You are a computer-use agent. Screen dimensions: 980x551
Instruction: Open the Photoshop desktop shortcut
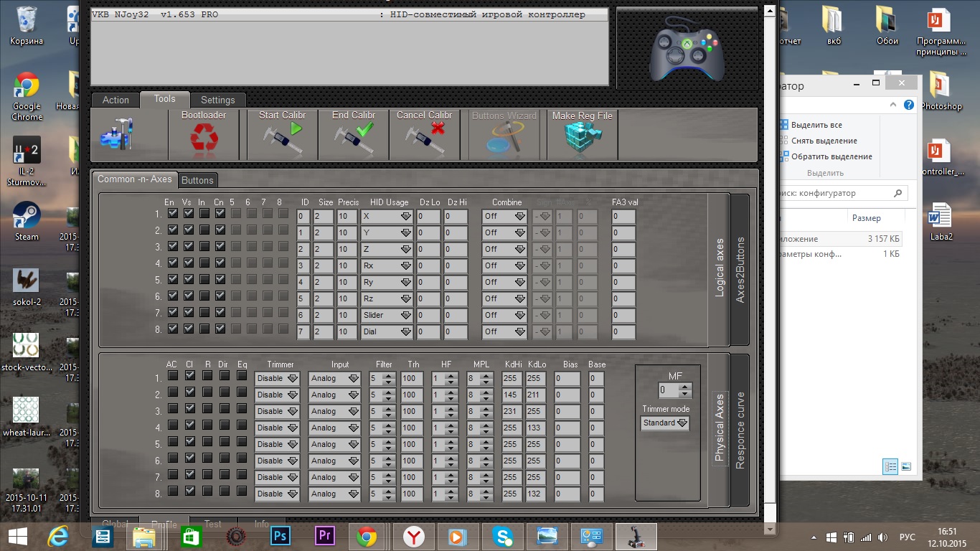click(940, 91)
